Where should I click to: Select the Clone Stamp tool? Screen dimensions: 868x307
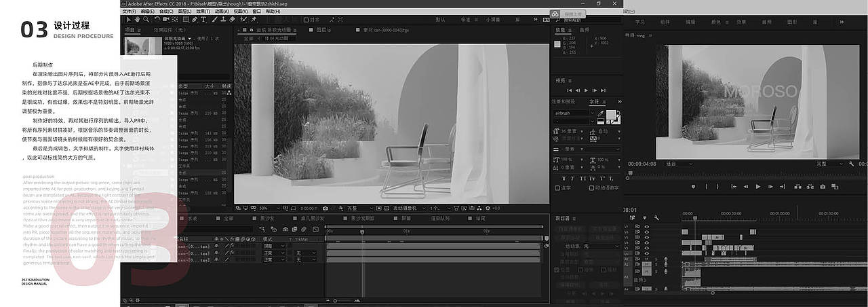(223, 20)
